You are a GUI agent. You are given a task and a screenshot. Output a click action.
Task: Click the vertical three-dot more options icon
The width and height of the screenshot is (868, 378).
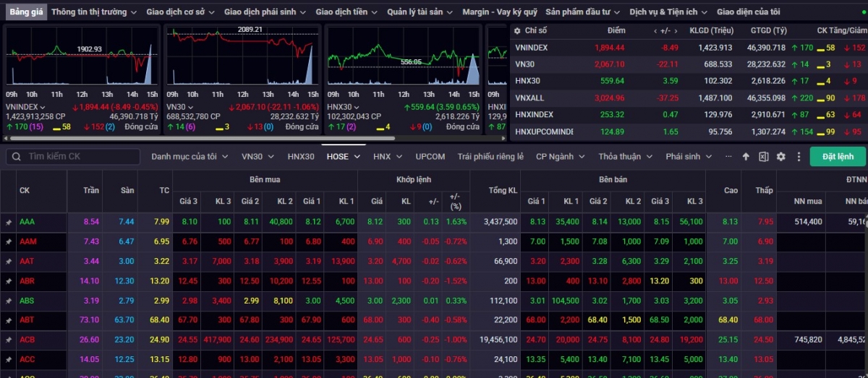click(799, 157)
